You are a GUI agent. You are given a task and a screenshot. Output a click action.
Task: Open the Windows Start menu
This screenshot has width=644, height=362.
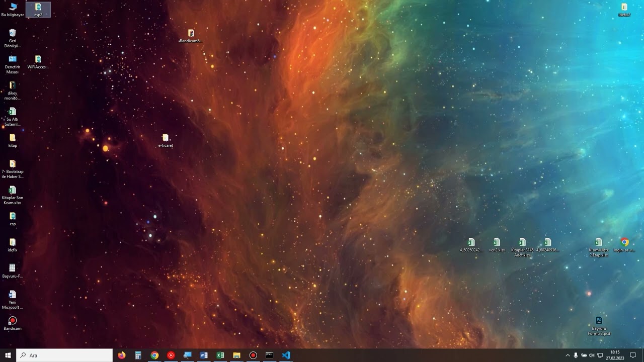[8, 355]
